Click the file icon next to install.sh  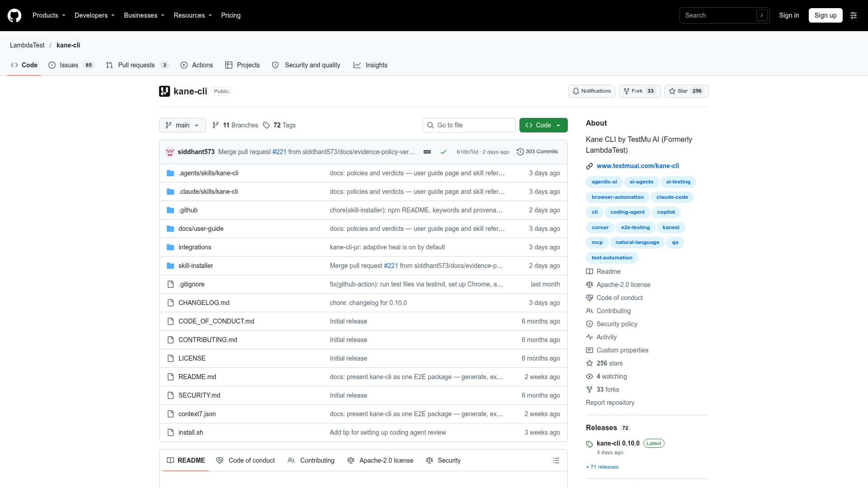170,432
